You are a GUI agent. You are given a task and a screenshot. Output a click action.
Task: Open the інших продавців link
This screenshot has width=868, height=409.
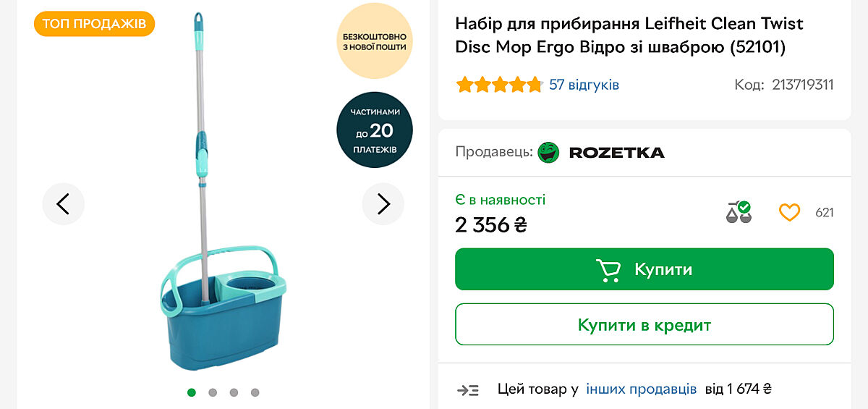(641, 389)
